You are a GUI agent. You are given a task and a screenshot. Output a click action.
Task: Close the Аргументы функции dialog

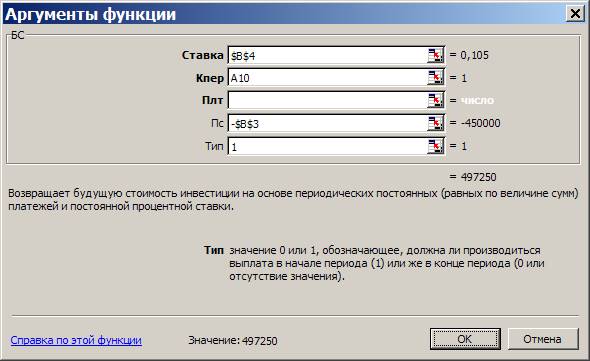point(575,14)
